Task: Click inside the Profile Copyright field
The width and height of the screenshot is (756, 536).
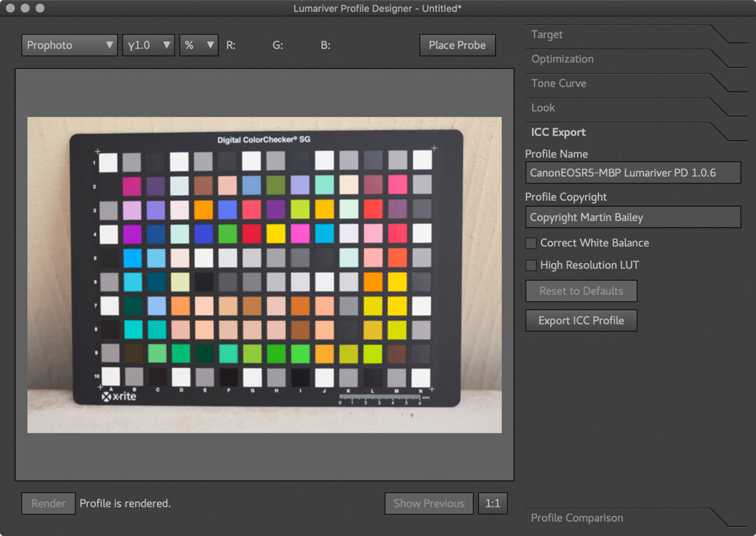Action: [x=633, y=217]
